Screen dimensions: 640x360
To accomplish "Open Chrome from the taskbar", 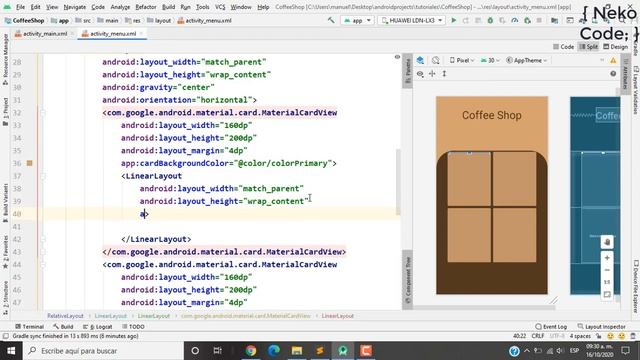I will pyautogui.click(x=251, y=351).
